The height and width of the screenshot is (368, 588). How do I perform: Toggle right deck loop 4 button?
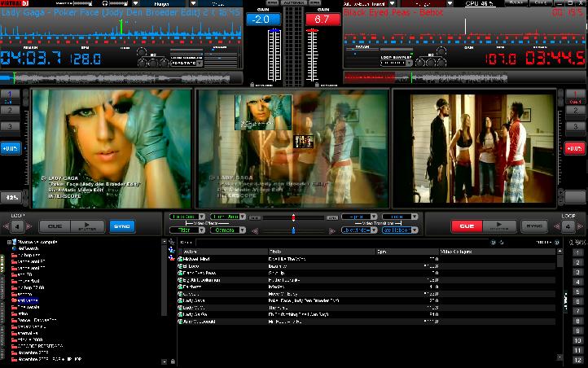pyautogui.click(x=568, y=226)
